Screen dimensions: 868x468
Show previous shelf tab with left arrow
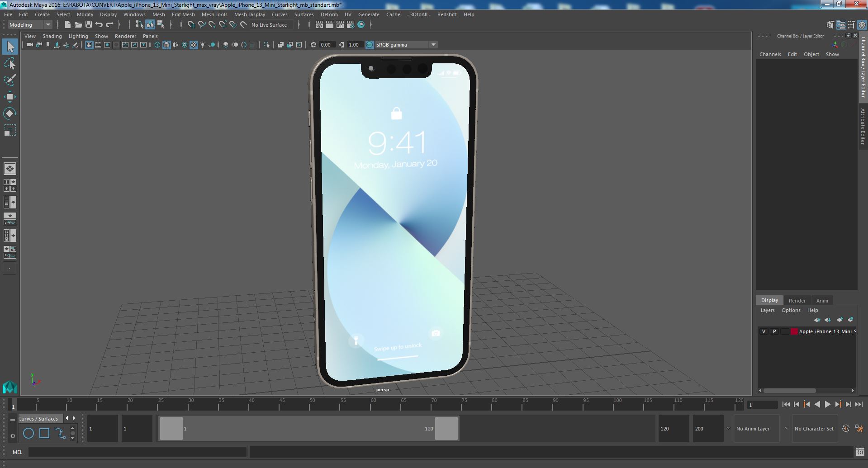click(x=67, y=418)
